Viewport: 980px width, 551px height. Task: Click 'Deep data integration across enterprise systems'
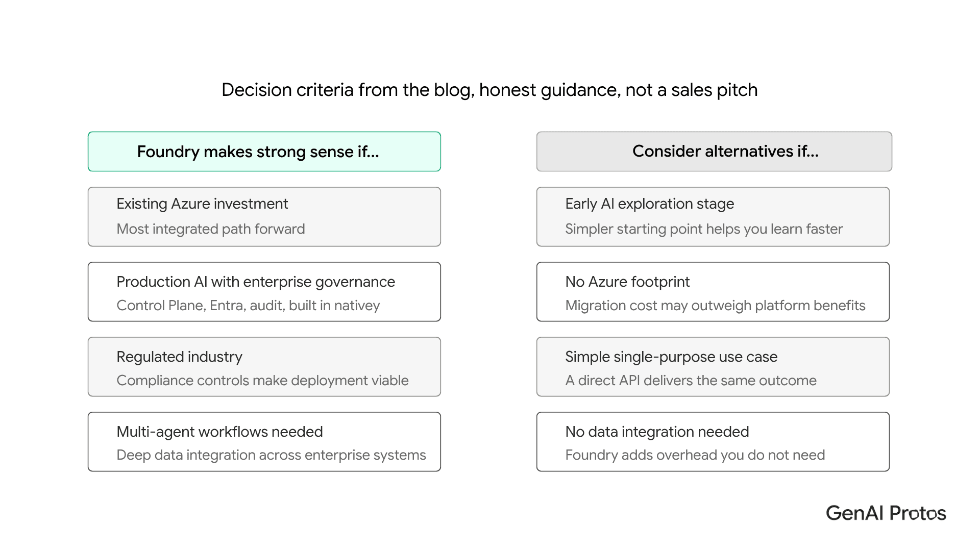[x=271, y=455]
